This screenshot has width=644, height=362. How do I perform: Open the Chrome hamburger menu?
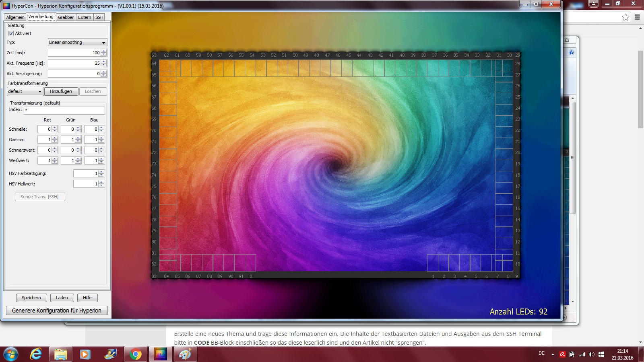point(637,17)
